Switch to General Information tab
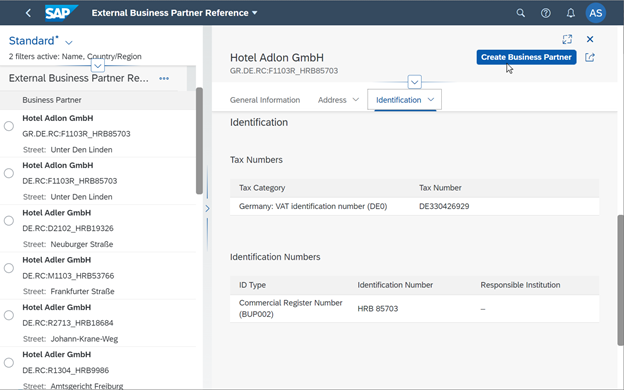Viewport: 624px width, 390px height. [265, 100]
